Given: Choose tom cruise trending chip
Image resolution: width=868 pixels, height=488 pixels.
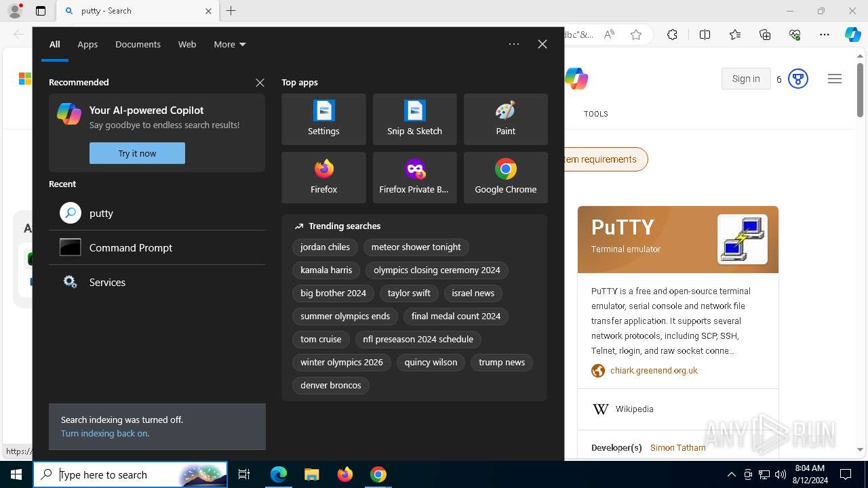Looking at the screenshot, I should pyautogui.click(x=321, y=340).
